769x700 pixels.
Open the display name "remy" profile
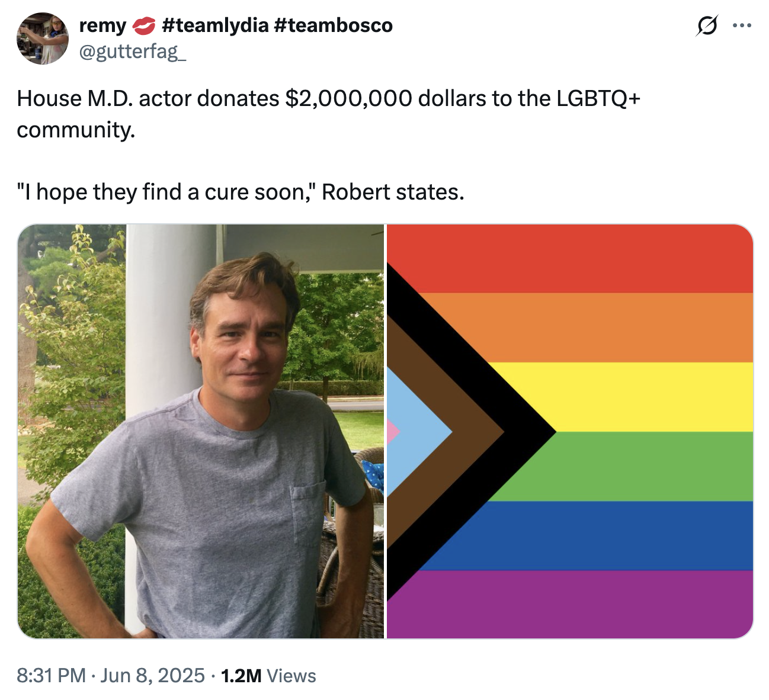click(102, 25)
